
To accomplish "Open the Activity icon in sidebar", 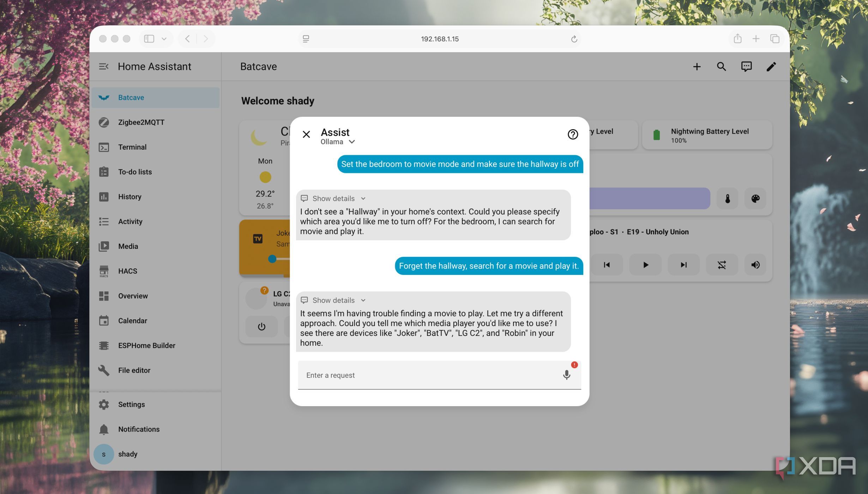I will (x=104, y=221).
